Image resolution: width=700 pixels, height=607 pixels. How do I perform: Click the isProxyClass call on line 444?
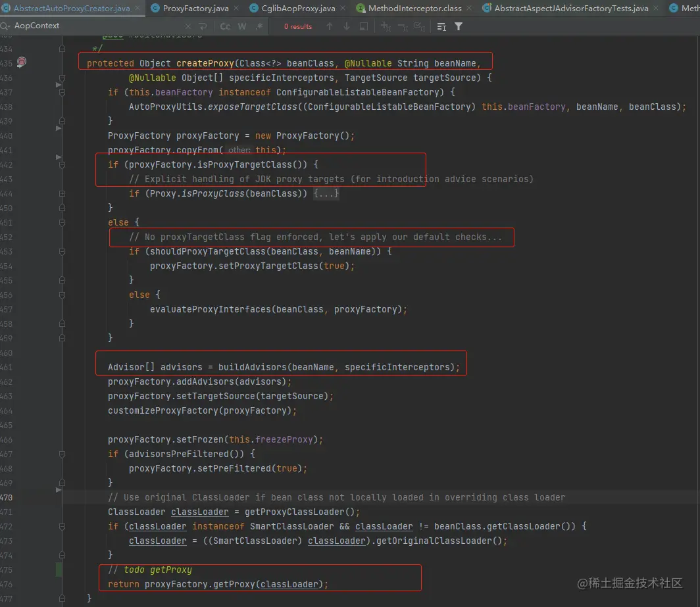213,194
